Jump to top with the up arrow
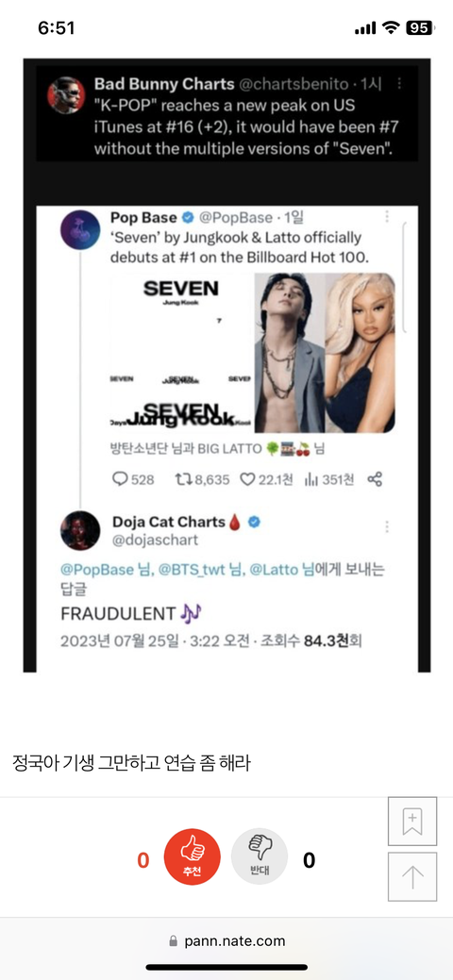The image size is (453, 980). click(412, 876)
